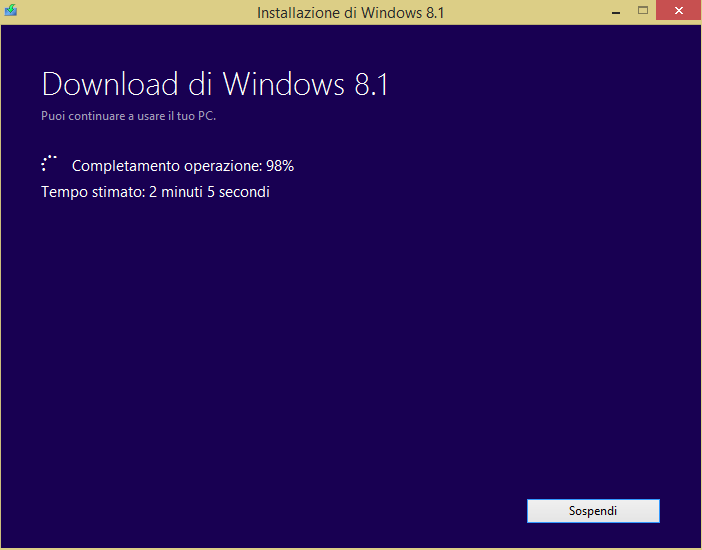The width and height of the screenshot is (702, 550).
Task: Minimize the Installazione di Windows 8.1 window
Action: pos(616,12)
